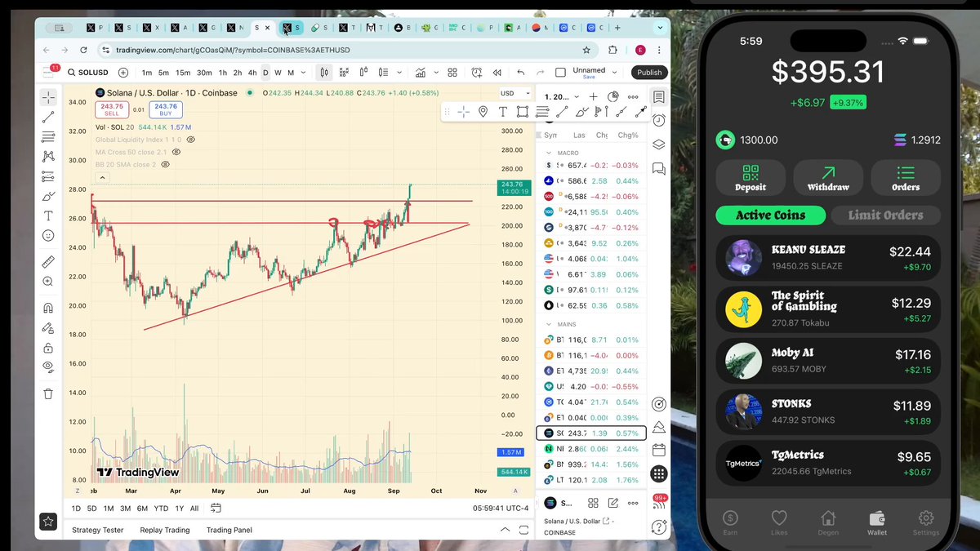The height and width of the screenshot is (551, 980).
Task: Open the chats icon in right sidebar
Action: (x=658, y=169)
